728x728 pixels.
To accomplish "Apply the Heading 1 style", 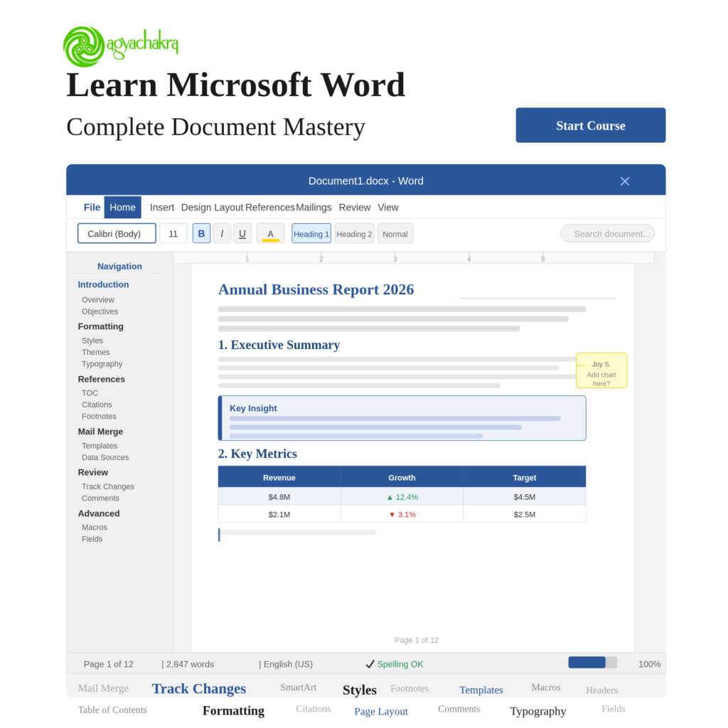I will click(x=311, y=234).
